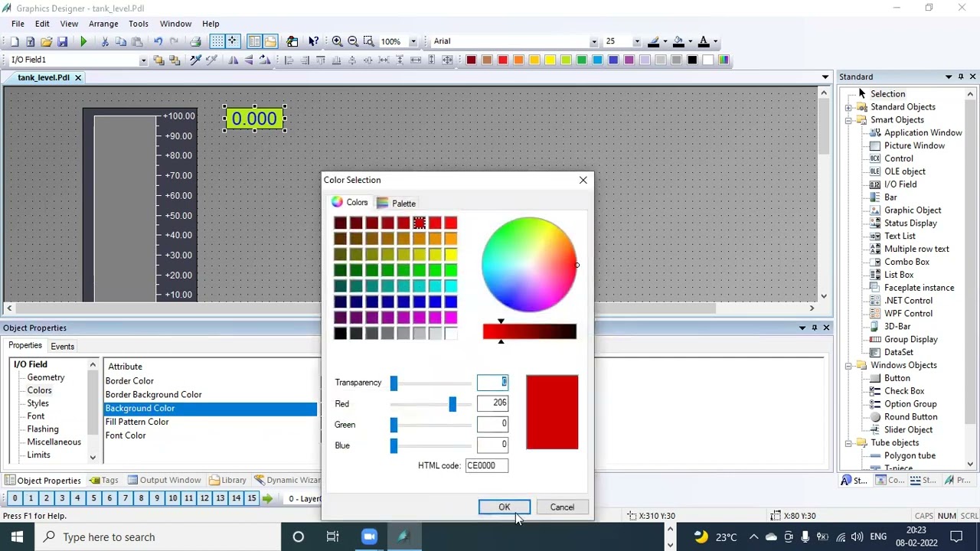
Task: Click the What's This help pointer icon
Action: pos(313,41)
